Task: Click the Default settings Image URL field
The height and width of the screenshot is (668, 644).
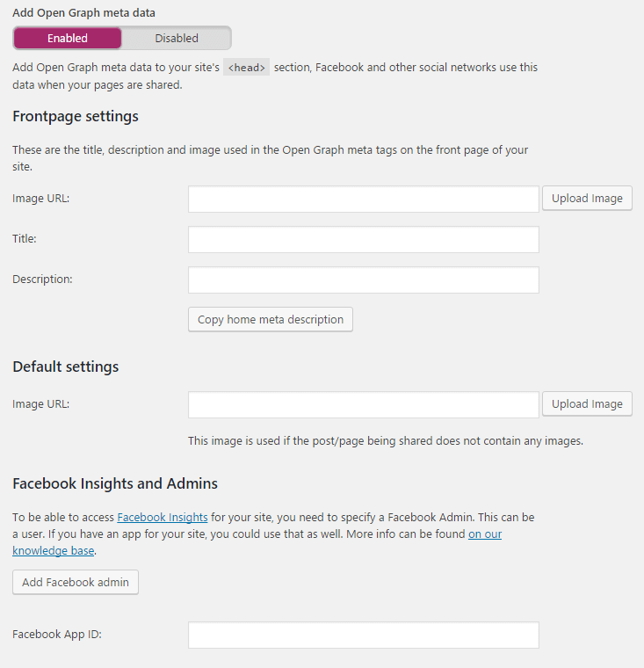Action: 364,404
